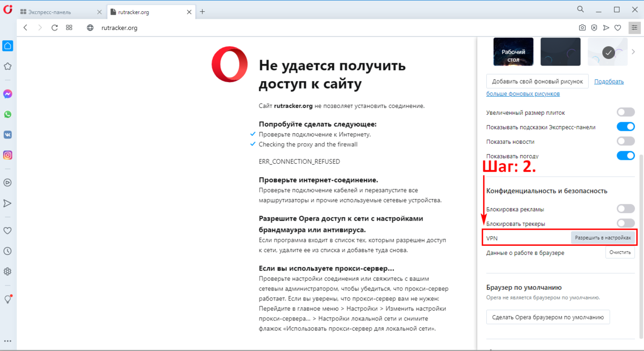The height and width of the screenshot is (351, 644).
Task: Open Home in the sidebar
Action: (x=8, y=46)
